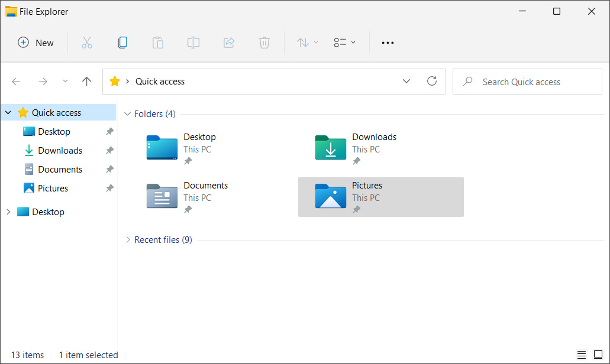Open the Sort options dropdown

tap(307, 43)
